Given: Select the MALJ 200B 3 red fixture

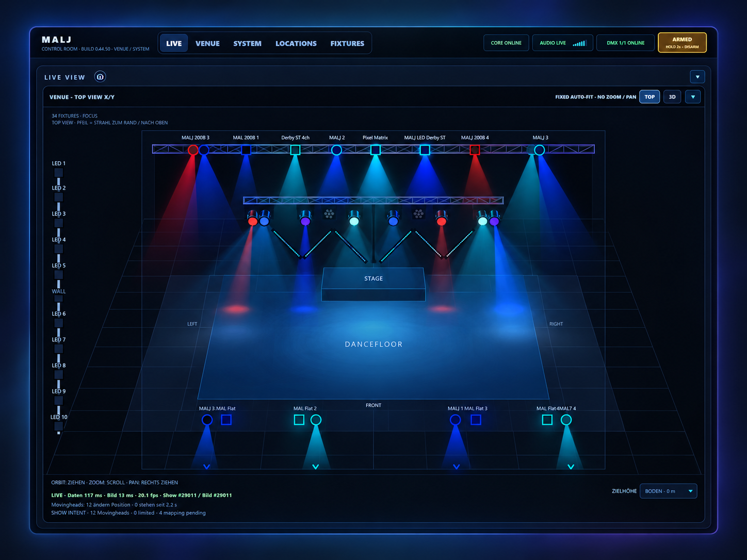Looking at the screenshot, I should 193,150.
